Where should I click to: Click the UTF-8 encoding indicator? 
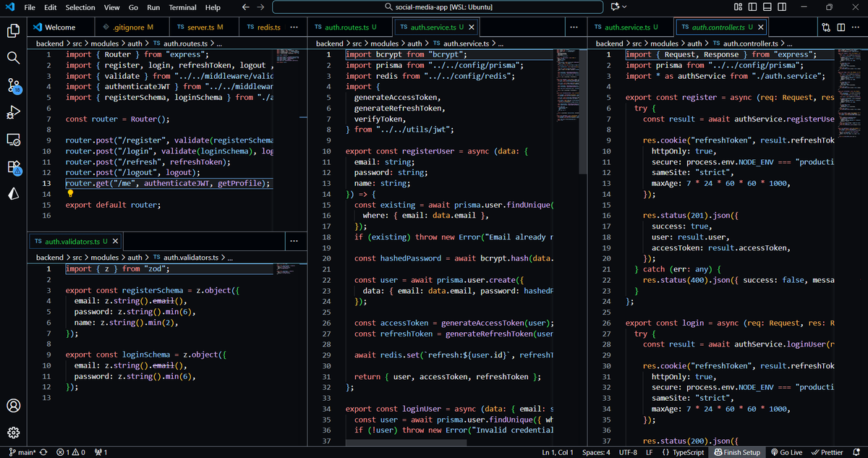tap(628, 452)
